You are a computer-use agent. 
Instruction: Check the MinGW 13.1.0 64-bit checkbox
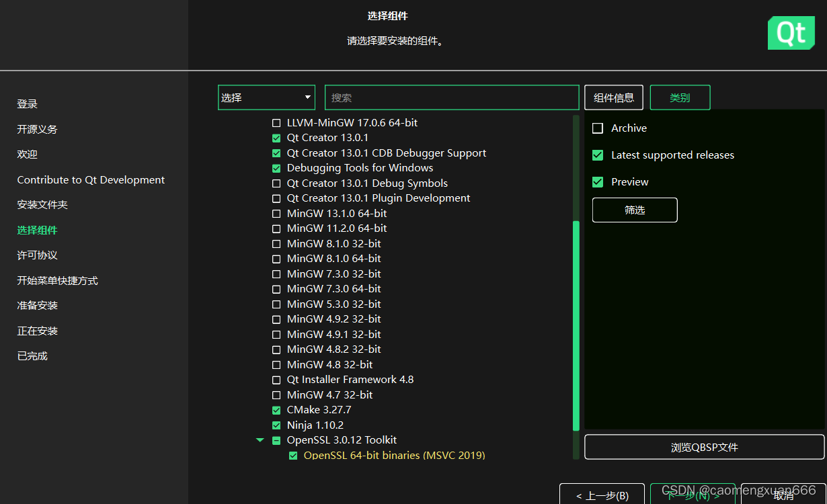(x=276, y=214)
